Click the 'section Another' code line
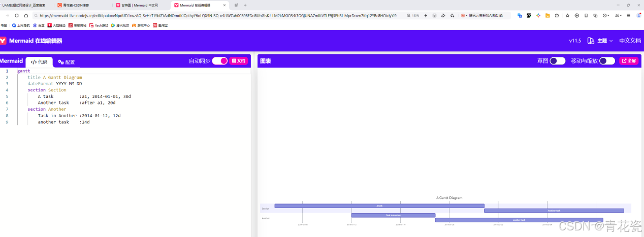Image resolution: width=644 pixels, height=237 pixels. [x=47, y=109]
